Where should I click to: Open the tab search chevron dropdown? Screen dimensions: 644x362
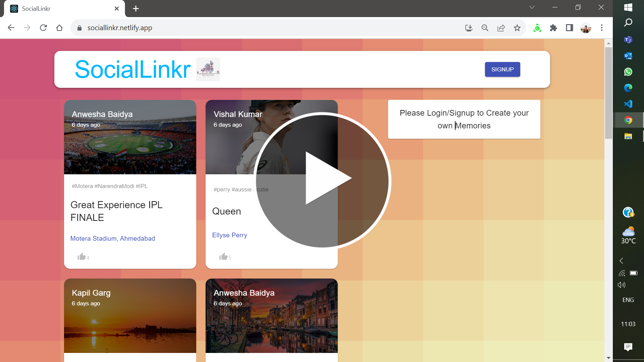(x=532, y=7)
